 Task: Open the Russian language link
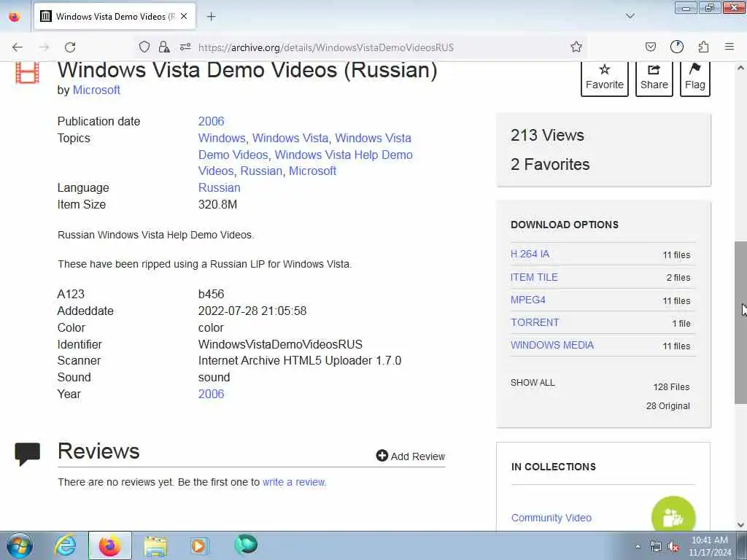tap(219, 187)
